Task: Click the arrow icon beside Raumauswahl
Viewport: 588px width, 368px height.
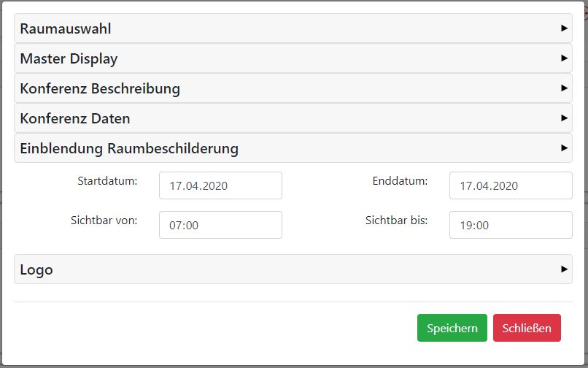Action: (564, 28)
